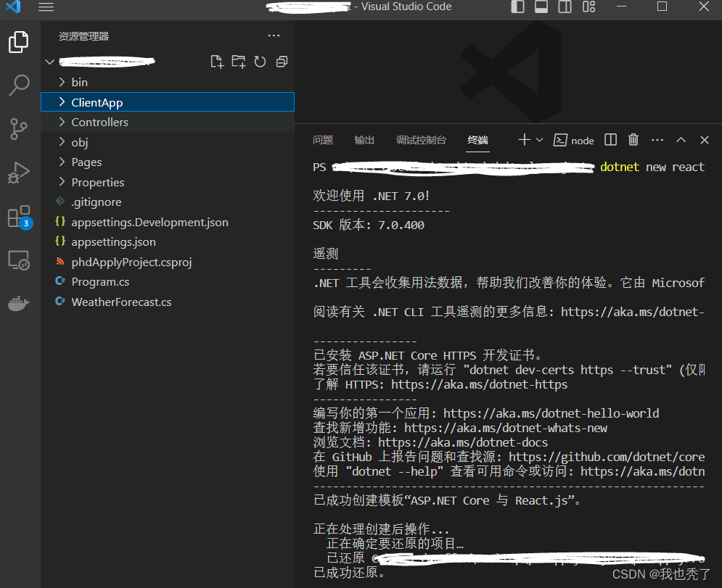Expand the Pages folder
This screenshot has width=722, height=588.
[168, 162]
